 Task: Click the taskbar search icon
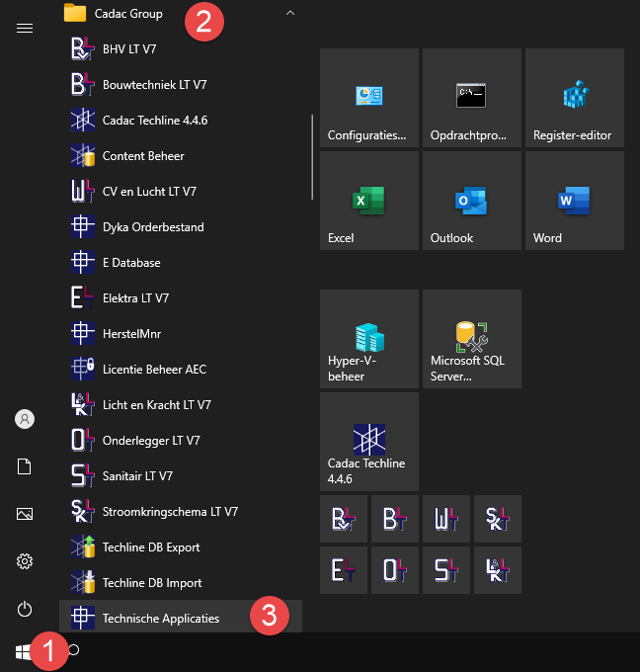click(x=74, y=649)
